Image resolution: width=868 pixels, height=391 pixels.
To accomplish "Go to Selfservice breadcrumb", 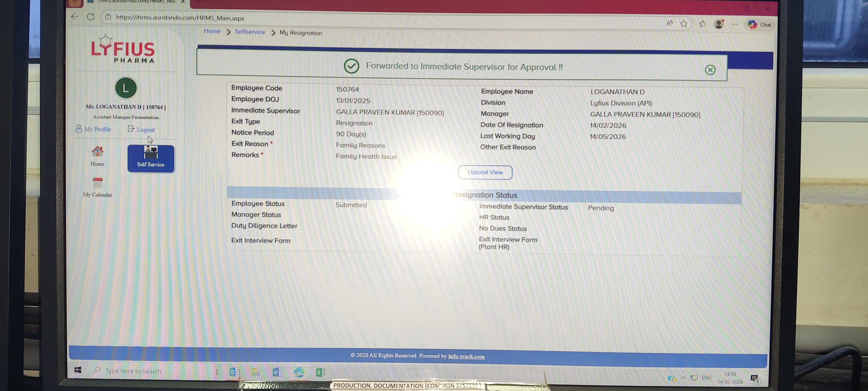I will [x=250, y=32].
